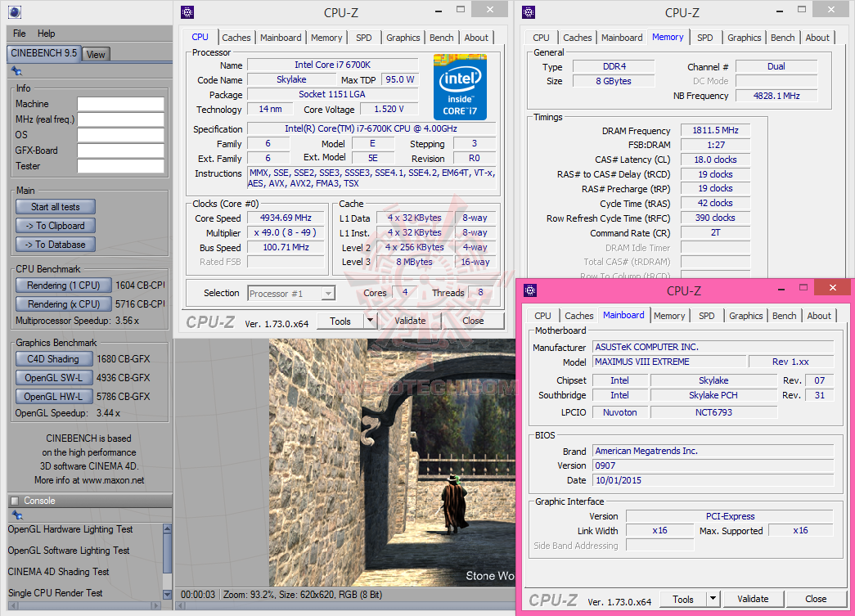
Task: Click the Cinebench app icon in title bar
Action: 14,11
